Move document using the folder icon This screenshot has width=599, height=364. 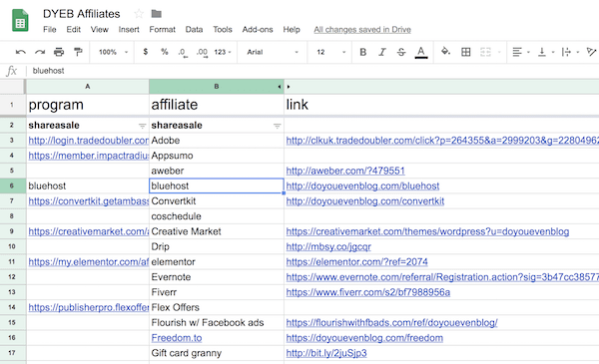(157, 14)
